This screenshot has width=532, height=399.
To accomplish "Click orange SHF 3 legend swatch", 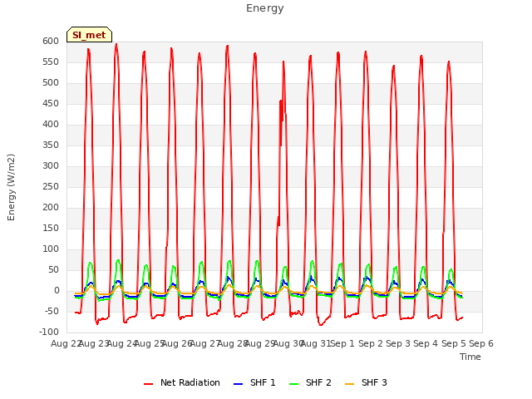I will [x=349, y=384].
